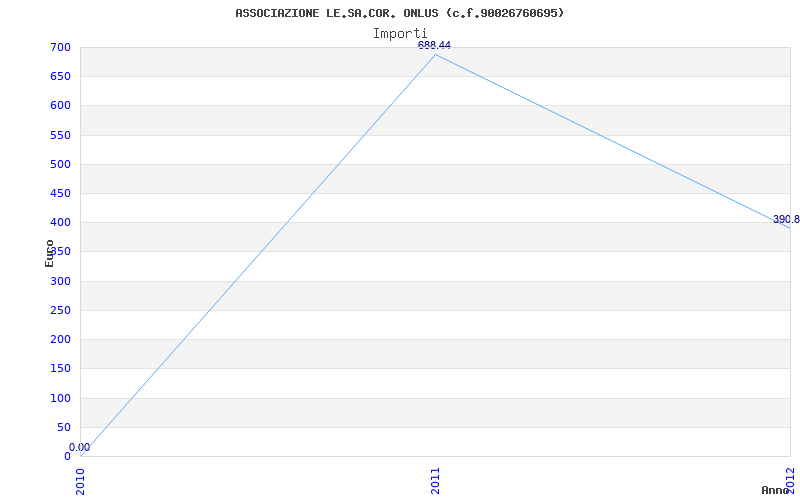This screenshot has height=500, width=800.
Task: Click the 50 y-axis tick label
Action: click(x=63, y=427)
